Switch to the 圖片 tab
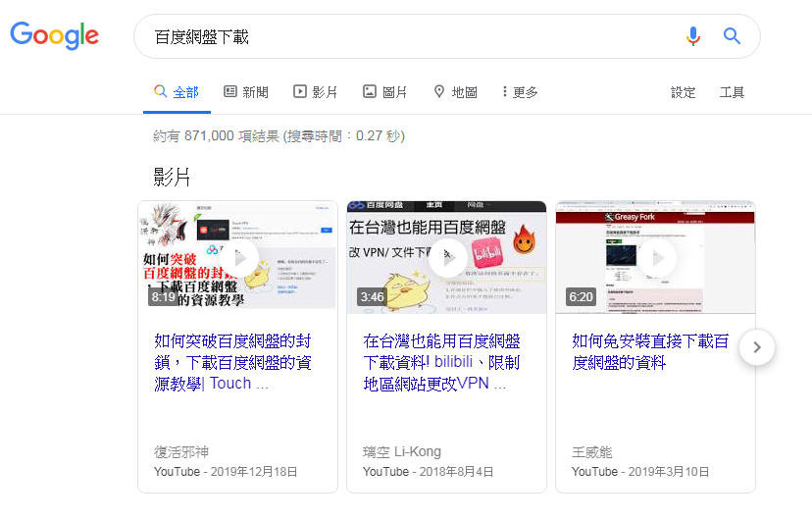 click(384, 92)
